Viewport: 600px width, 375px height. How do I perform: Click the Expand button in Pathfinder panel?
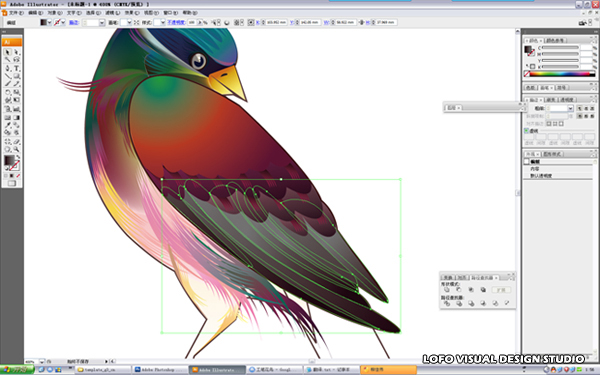501,290
